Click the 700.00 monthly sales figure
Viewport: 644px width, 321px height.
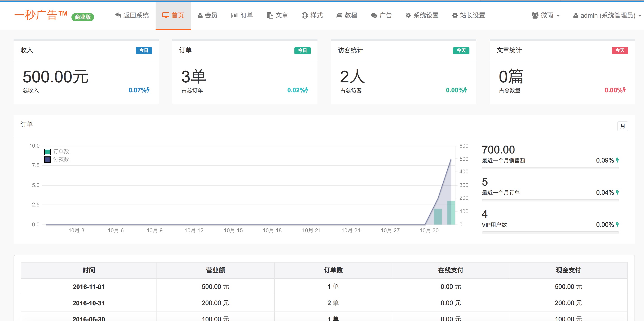[x=498, y=150]
